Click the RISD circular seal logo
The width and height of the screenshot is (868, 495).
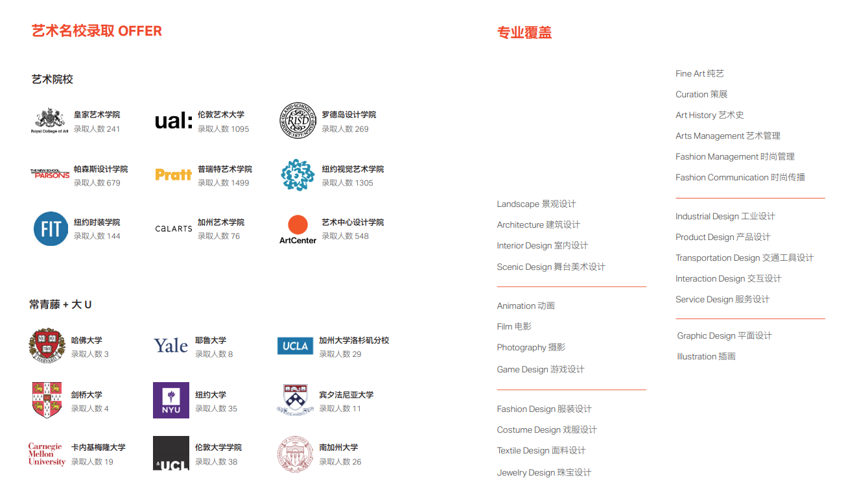(298, 121)
